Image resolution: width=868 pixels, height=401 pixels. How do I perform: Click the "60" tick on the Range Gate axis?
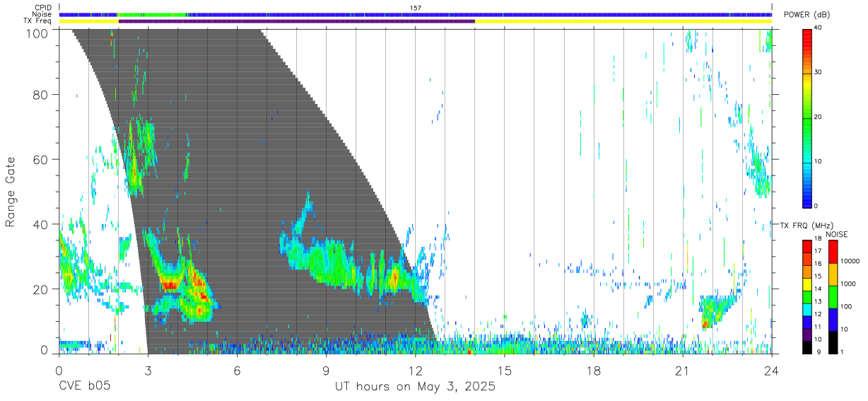tap(42, 159)
